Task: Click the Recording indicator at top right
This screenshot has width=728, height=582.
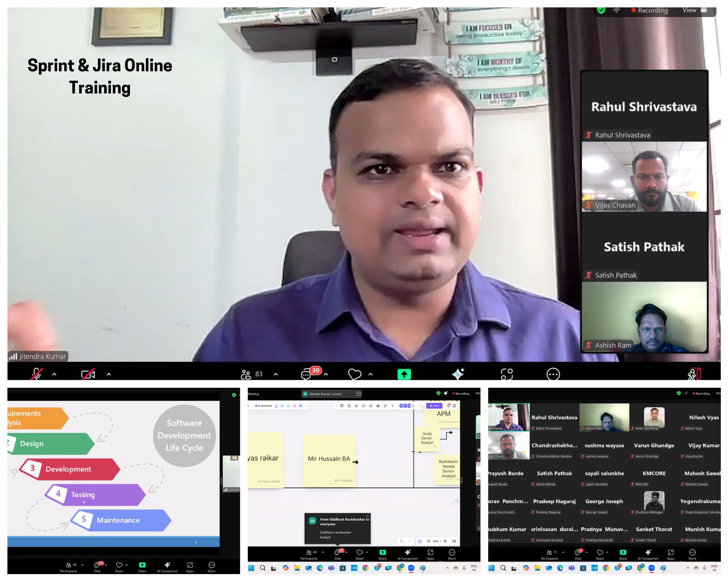Action: [649, 10]
